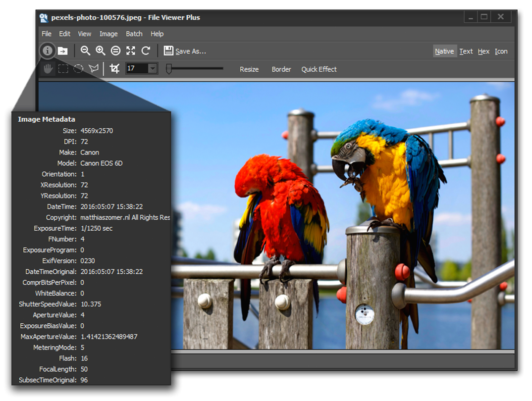
Task: Click the zoom slider handle
Action: (169, 69)
